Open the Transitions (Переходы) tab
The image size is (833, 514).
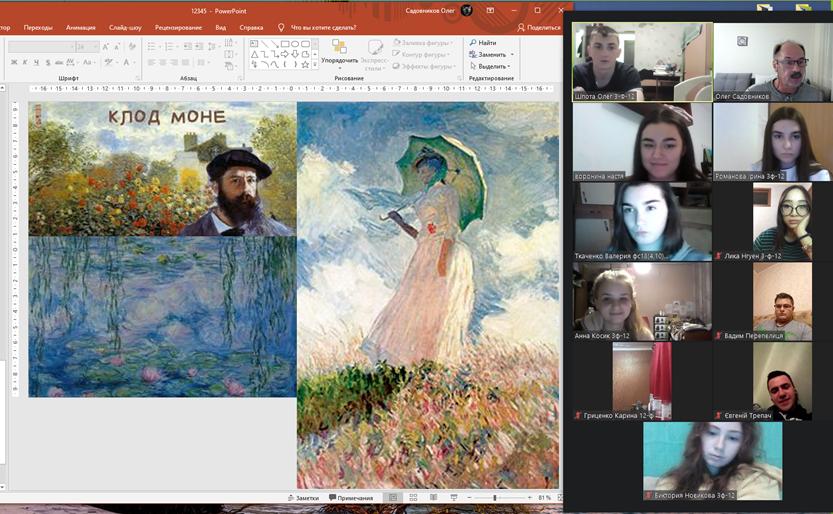(x=38, y=28)
